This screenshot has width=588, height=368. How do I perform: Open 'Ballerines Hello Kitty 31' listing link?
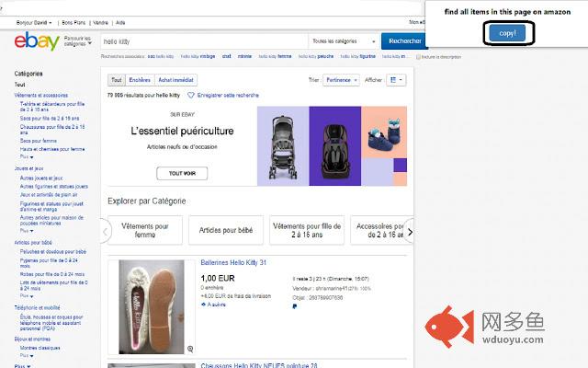pos(233,263)
